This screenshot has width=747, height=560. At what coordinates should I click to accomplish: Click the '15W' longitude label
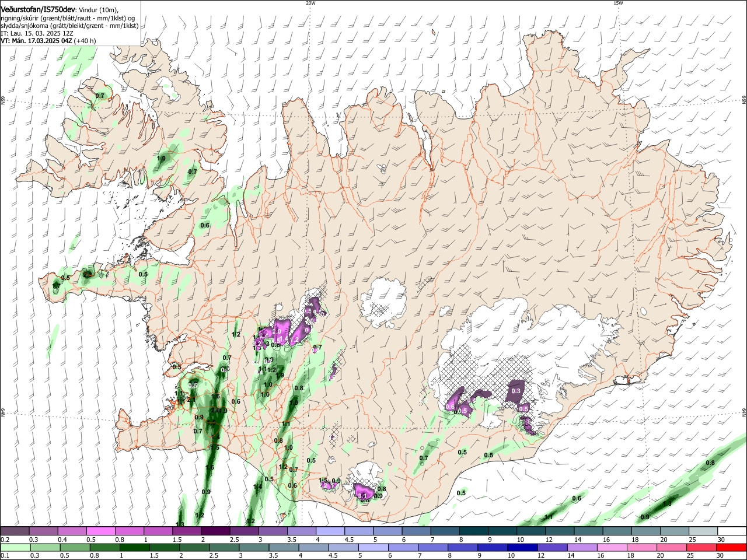617,3
